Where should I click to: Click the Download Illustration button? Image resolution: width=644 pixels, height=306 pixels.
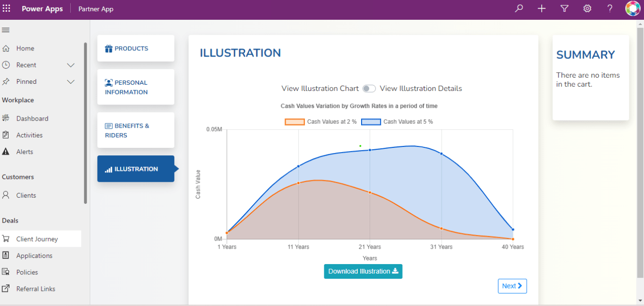[363, 271]
